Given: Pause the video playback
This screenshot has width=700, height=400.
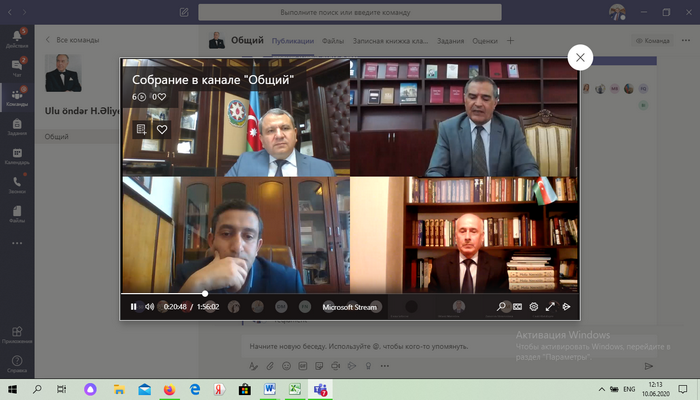Looking at the screenshot, I should [x=134, y=307].
